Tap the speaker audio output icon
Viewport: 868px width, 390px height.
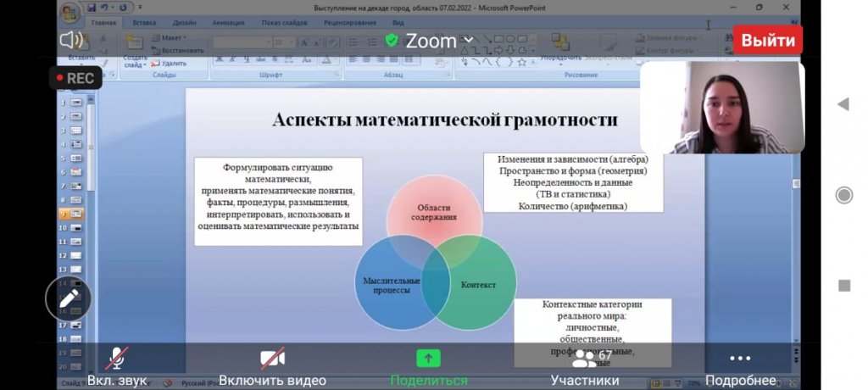[71, 40]
